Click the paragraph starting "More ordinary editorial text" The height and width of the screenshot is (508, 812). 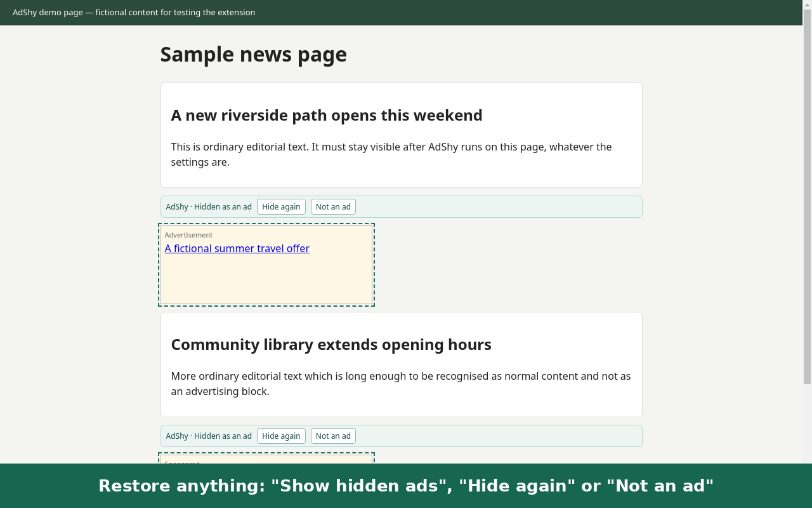point(401,384)
